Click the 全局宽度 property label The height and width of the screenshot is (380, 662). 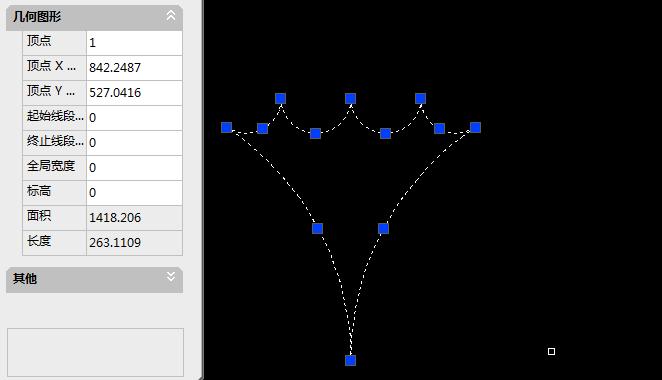51,166
